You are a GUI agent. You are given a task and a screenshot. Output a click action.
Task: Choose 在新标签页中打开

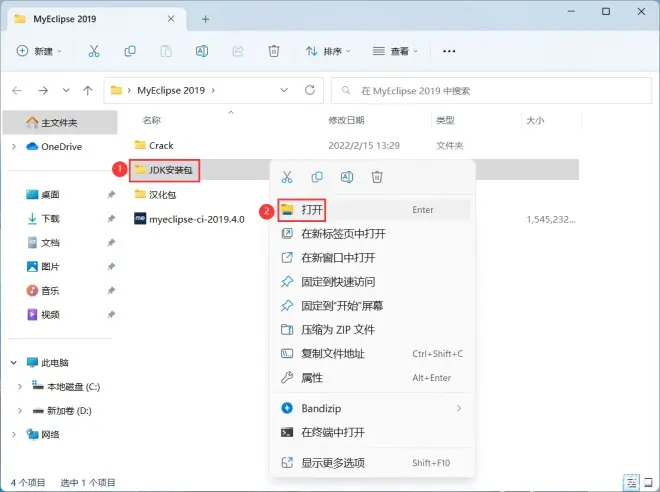tap(373, 234)
